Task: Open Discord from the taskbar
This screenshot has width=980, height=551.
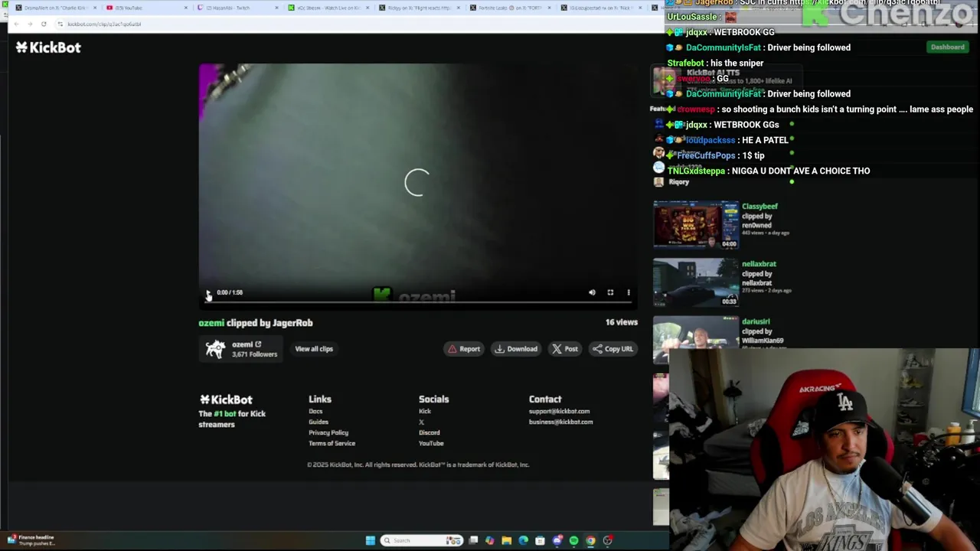Action: pyautogui.click(x=557, y=540)
